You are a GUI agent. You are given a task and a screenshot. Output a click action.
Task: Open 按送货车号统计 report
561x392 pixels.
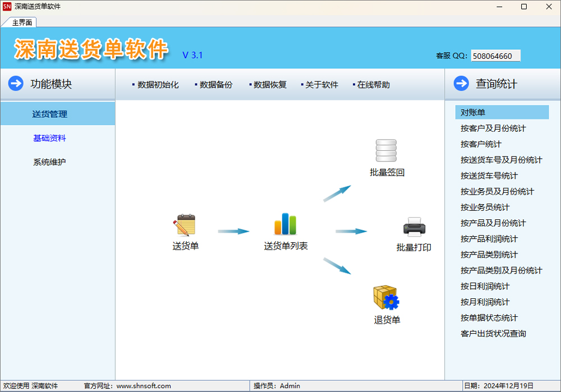[x=489, y=176]
